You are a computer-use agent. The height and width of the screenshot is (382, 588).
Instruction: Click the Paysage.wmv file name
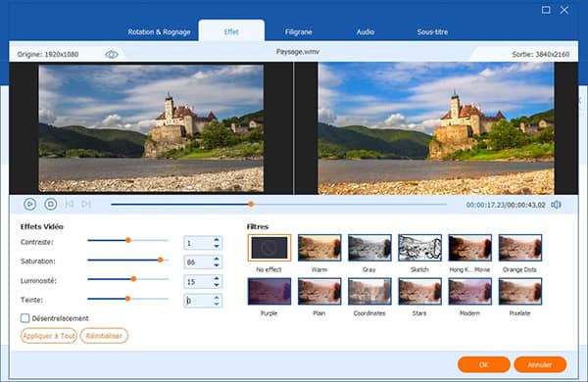tap(298, 52)
